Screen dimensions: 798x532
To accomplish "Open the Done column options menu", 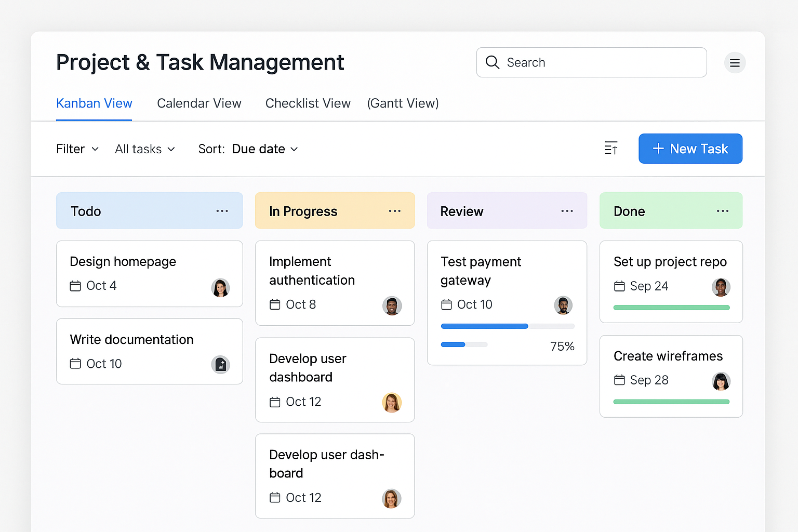I will tap(723, 210).
